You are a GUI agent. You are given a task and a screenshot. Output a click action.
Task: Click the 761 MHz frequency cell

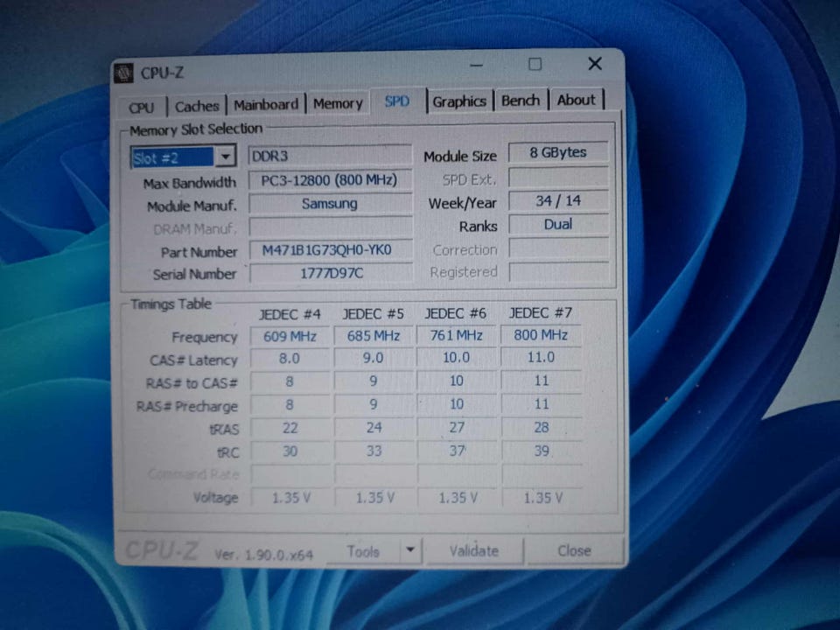[x=457, y=335]
